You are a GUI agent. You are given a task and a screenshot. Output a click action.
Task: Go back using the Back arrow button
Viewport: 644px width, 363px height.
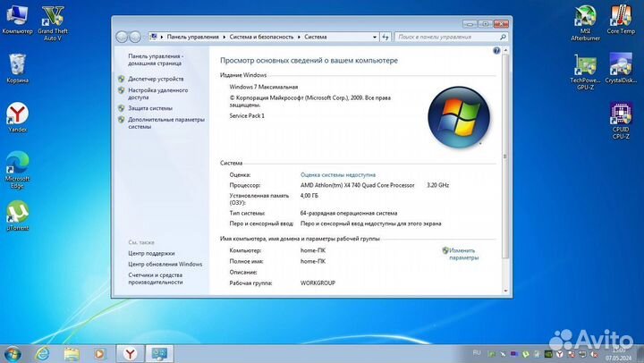coord(122,37)
